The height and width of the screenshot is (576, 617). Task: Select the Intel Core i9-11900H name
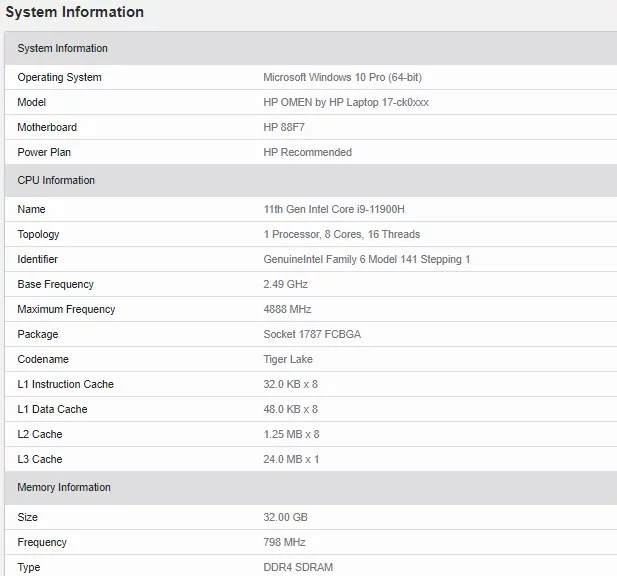[333, 209]
